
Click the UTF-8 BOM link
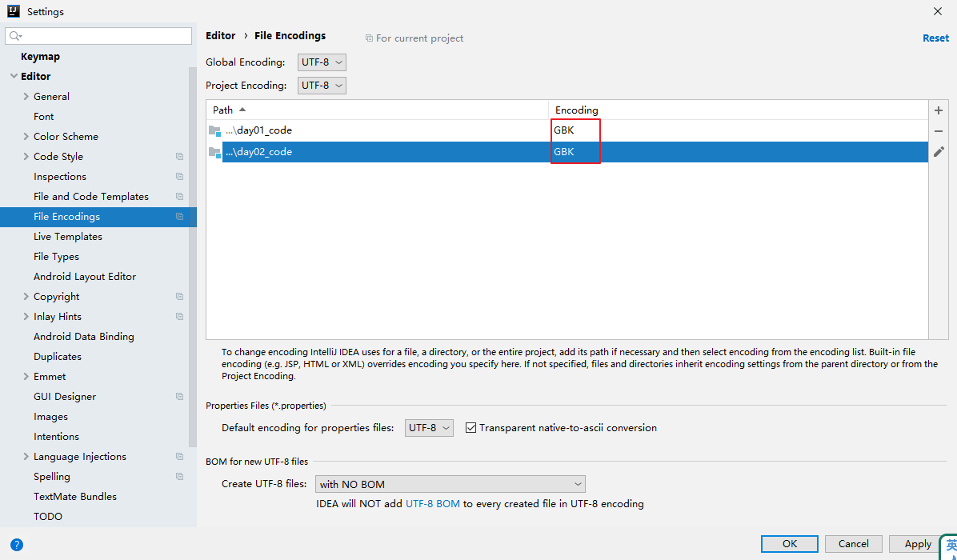pos(432,504)
